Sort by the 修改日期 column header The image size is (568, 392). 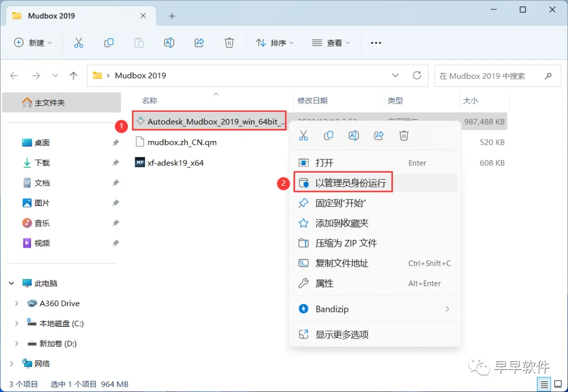(x=312, y=100)
